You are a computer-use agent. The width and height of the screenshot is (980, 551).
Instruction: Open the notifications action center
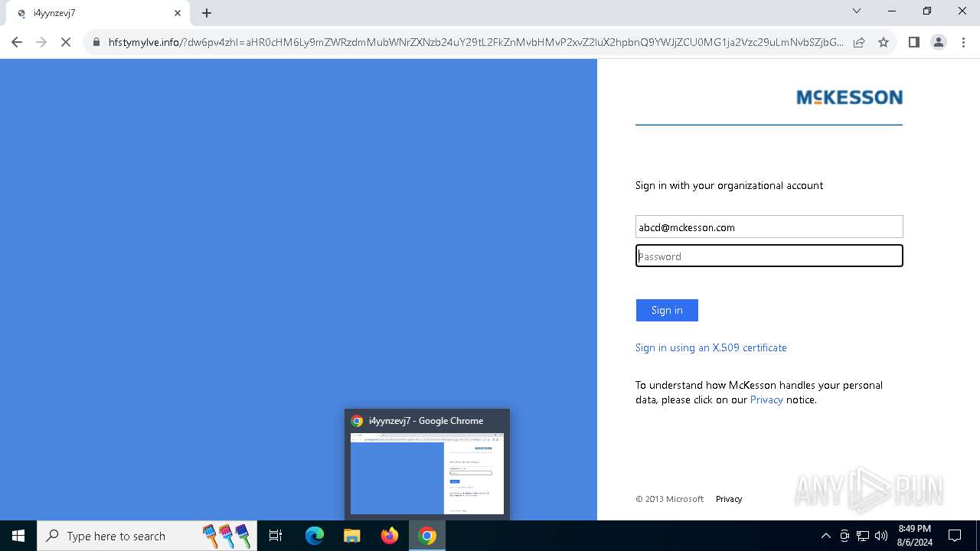click(955, 536)
